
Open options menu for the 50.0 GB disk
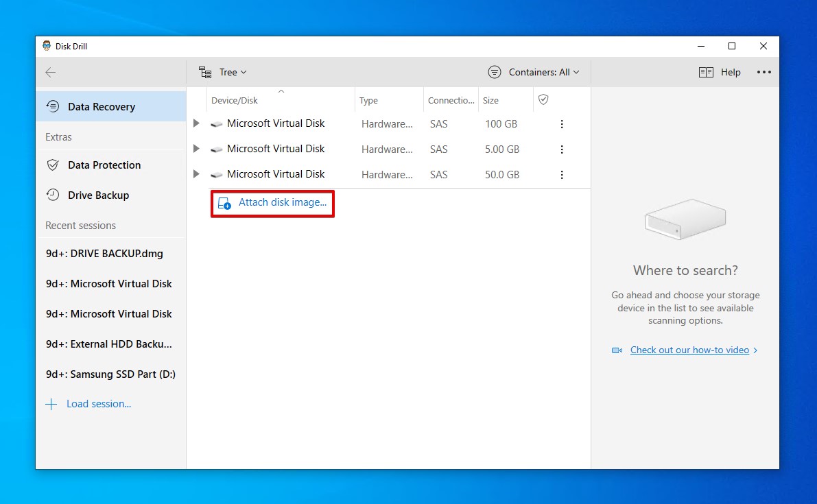[x=562, y=175]
